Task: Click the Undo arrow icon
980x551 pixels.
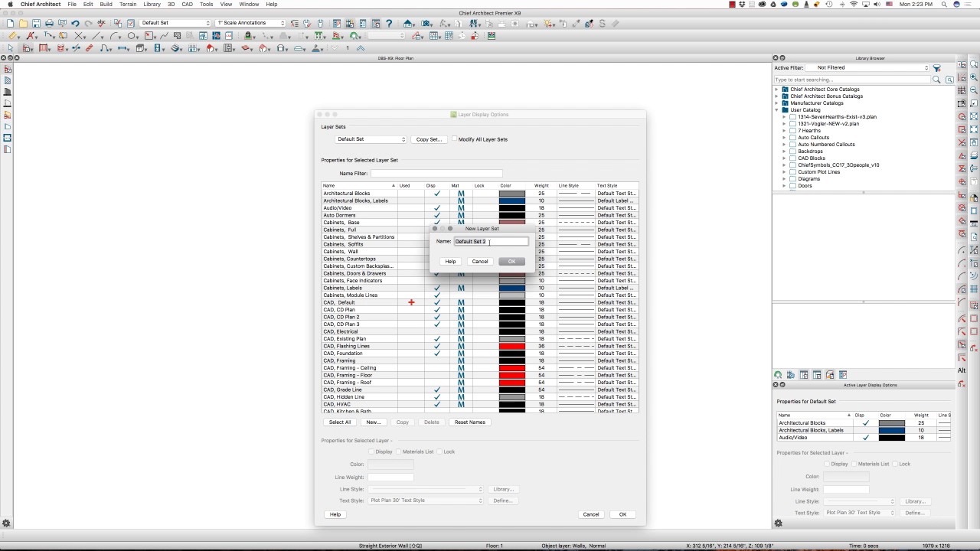Action: point(75,24)
